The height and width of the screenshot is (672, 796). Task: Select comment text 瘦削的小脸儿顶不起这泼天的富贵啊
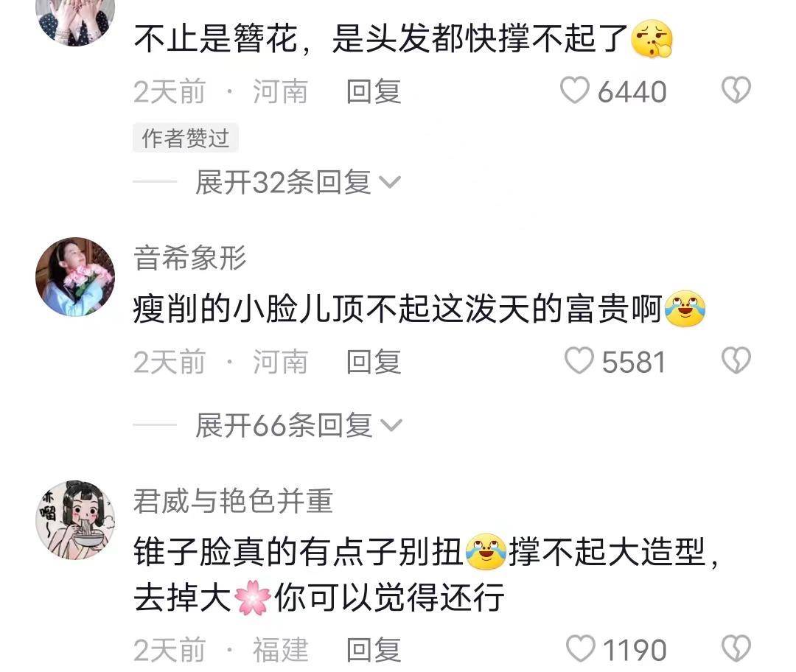tap(397, 309)
